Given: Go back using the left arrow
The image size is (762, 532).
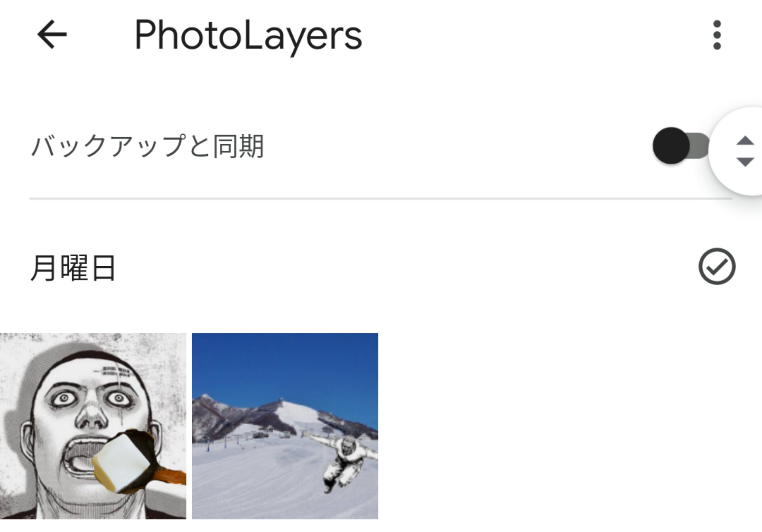Looking at the screenshot, I should (52, 35).
